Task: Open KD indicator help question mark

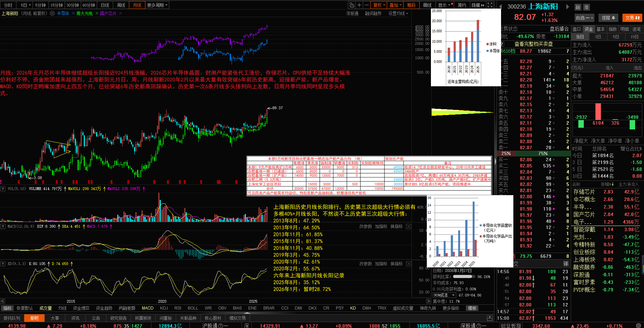Action: pyautogui.click(x=3, y=264)
